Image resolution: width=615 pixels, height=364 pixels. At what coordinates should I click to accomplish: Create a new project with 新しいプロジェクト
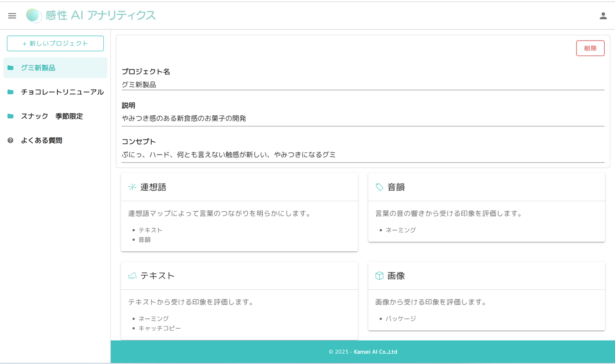coord(55,44)
